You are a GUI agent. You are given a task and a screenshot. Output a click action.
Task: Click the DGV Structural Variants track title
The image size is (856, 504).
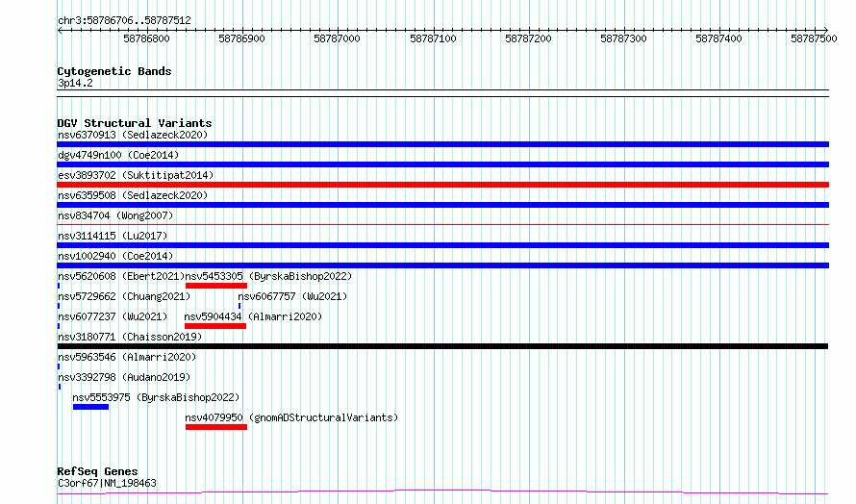tap(135, 123)
